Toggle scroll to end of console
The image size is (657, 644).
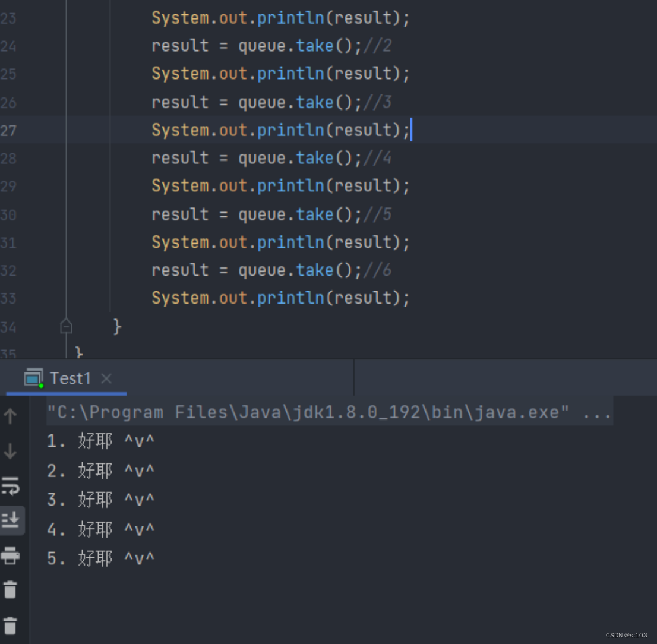pyautogui.click(x=11, y=520)
